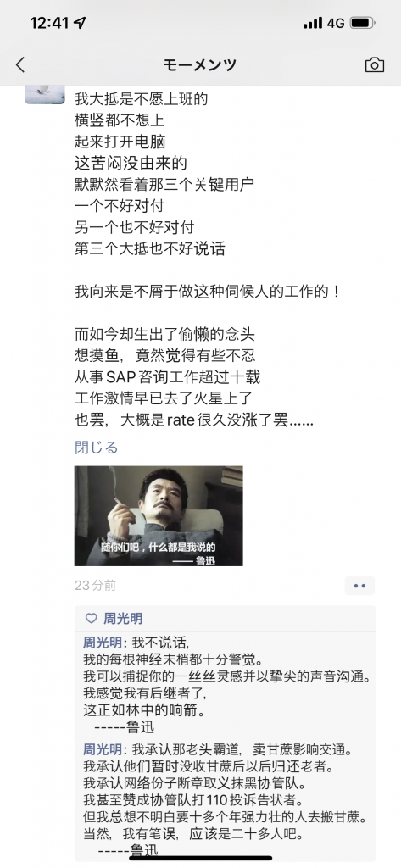The width and height of the screenshot is (401, 868).
Task: Tap the cellular signal bars icon
Action: [x=313, y=23]
